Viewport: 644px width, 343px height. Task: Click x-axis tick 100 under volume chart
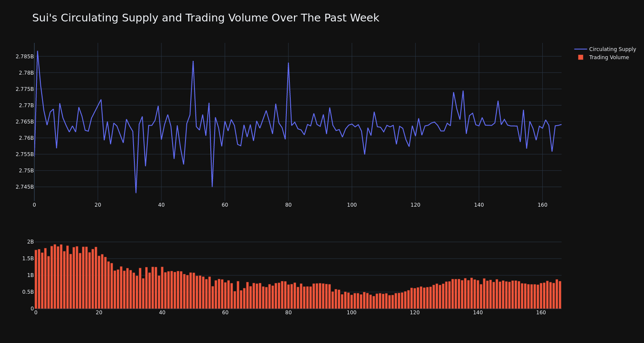(x=352, y=313)
